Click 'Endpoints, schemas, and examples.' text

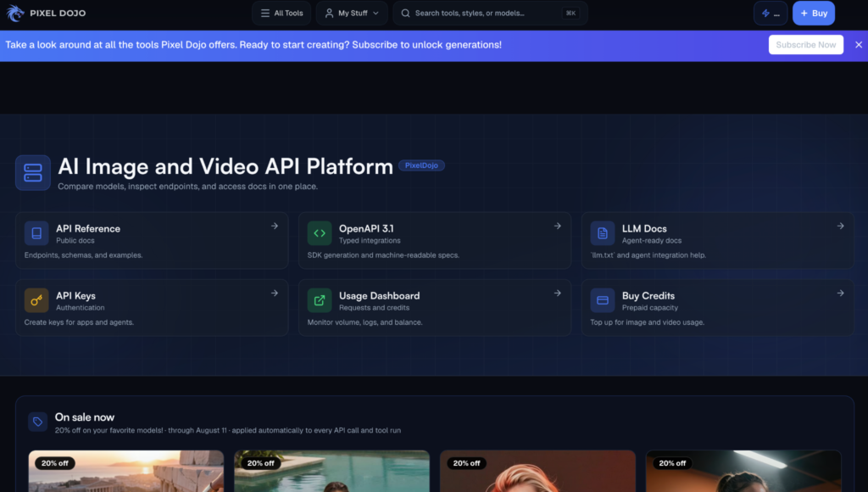coord(84,255)
